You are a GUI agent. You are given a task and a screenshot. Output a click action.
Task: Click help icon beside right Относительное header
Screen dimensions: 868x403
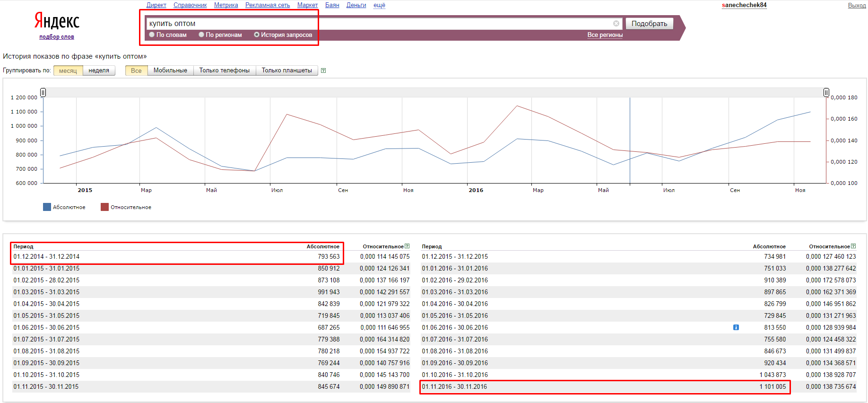pos(853,246)
